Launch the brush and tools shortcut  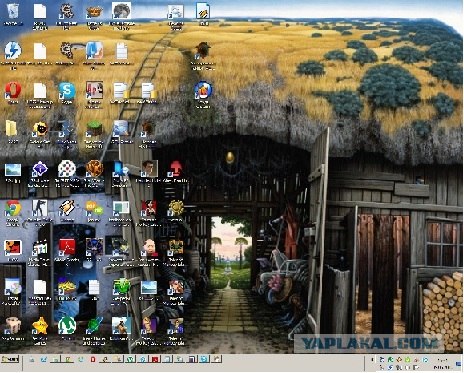[67, 208]
